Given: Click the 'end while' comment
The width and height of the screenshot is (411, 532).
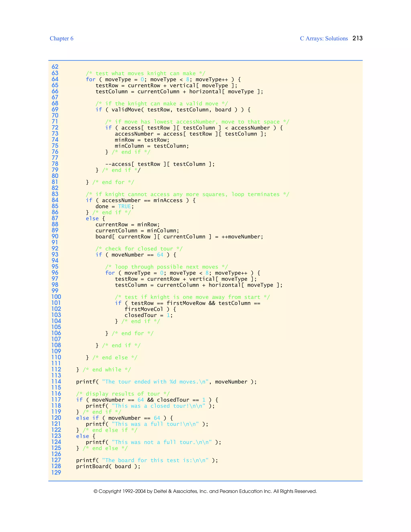Looking at the screenshot, I should click(107, 370).
